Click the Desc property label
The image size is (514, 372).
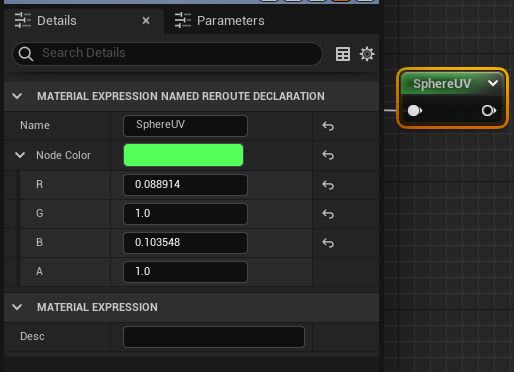tap(32, 336)
